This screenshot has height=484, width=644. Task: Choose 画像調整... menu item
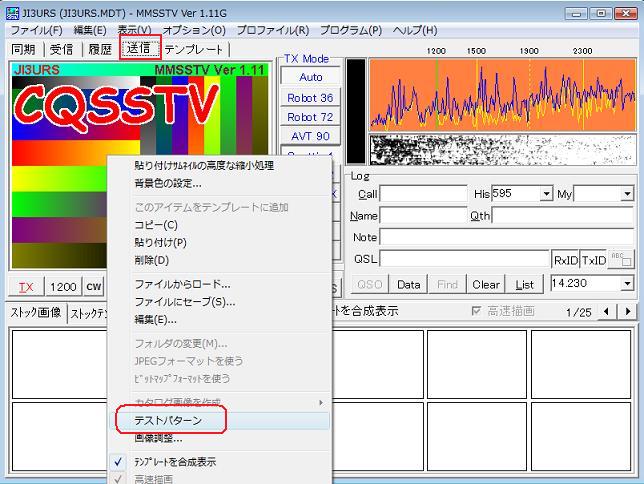220,438
